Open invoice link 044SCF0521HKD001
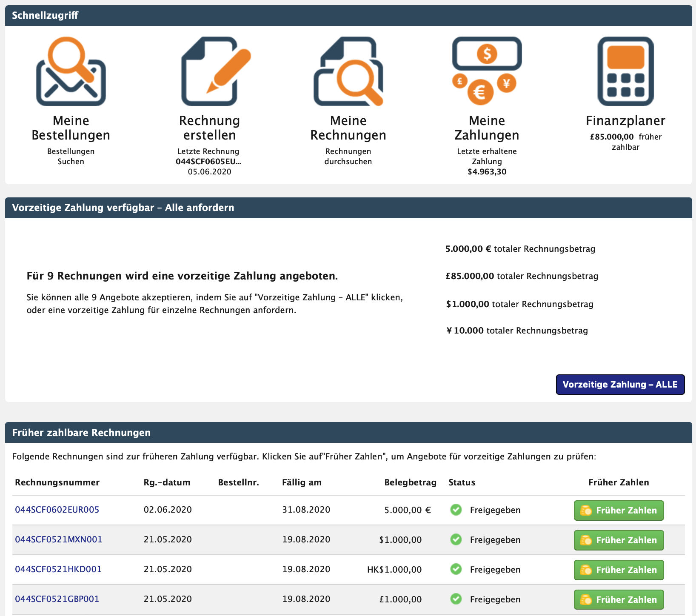This screenshot has height=616, width=696. (58, 569)
